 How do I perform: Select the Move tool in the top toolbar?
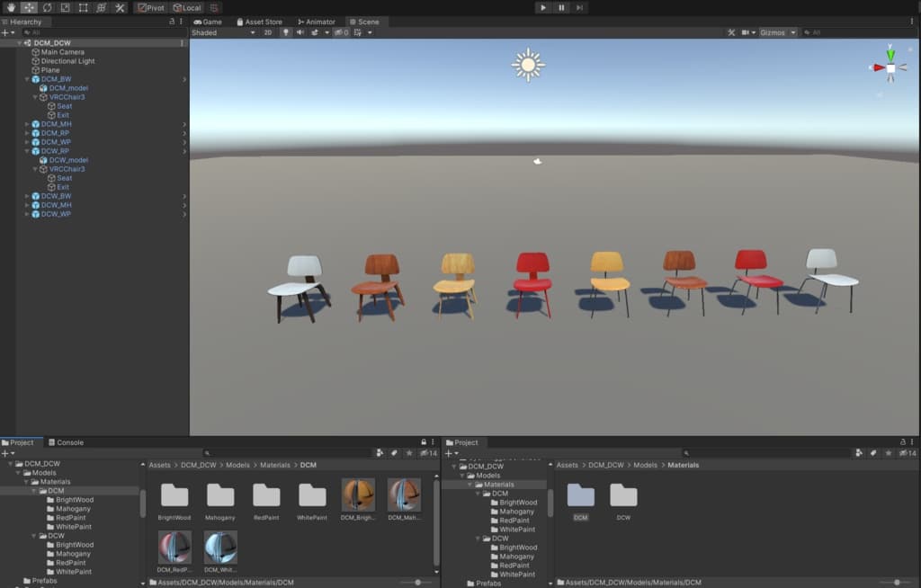pos(29,7)
